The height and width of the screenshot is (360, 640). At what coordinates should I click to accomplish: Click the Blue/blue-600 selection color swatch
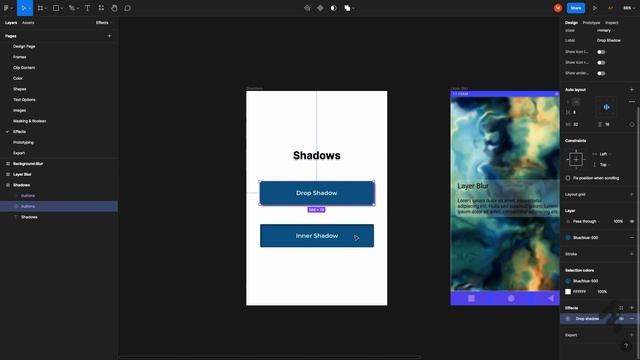568,281
